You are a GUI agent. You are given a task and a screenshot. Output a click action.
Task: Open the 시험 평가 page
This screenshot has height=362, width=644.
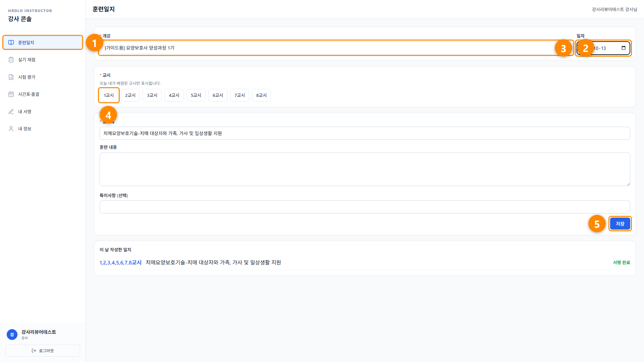coord(43,77)
